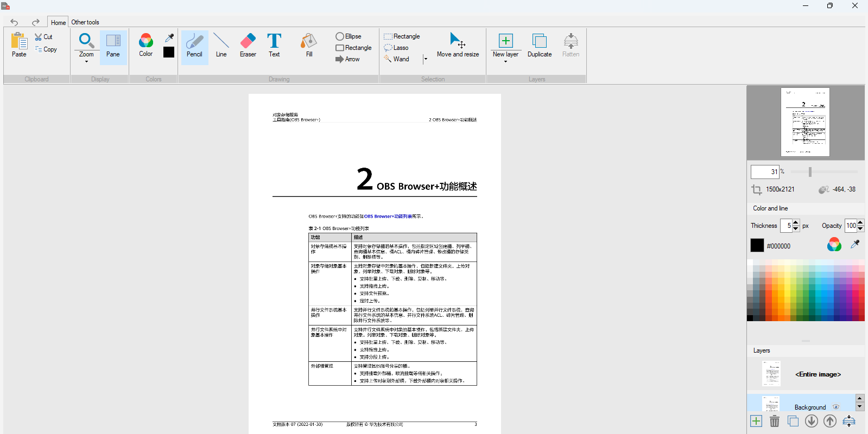Decrease thickness with the down arrow

pos(796,229)
